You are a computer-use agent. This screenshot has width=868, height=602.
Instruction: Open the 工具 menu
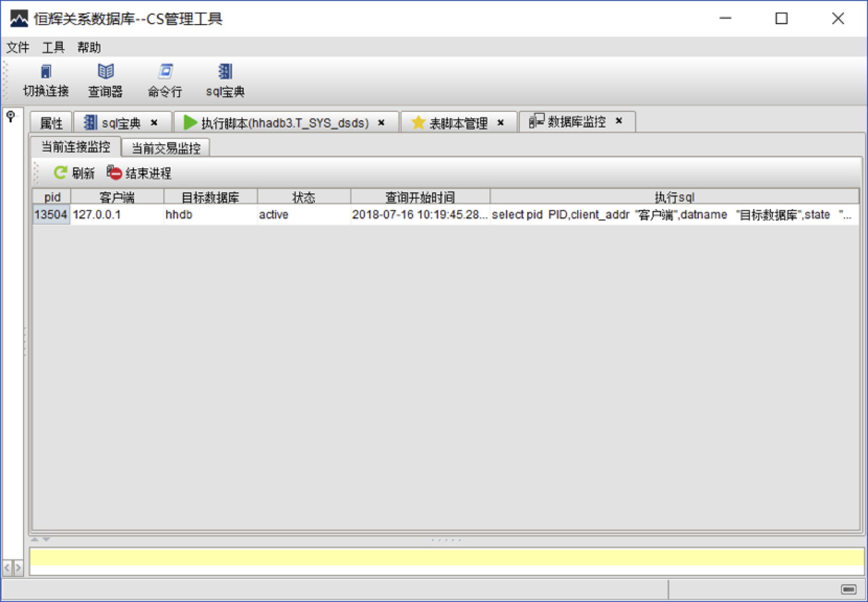point(53,48)
